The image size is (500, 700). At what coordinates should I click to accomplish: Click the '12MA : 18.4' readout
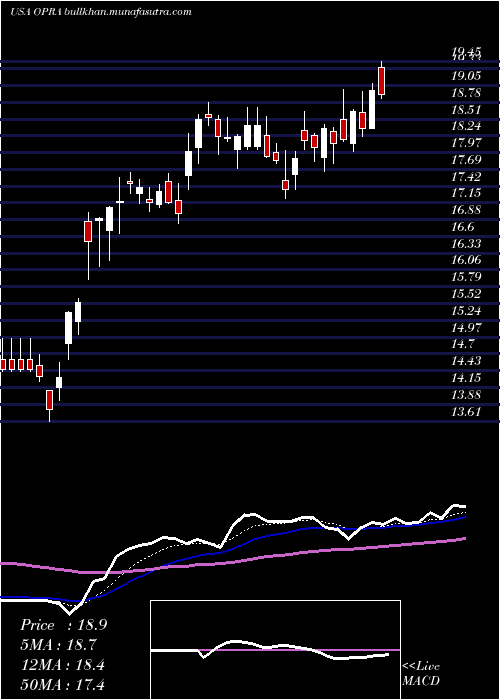[x=62, y=665]
